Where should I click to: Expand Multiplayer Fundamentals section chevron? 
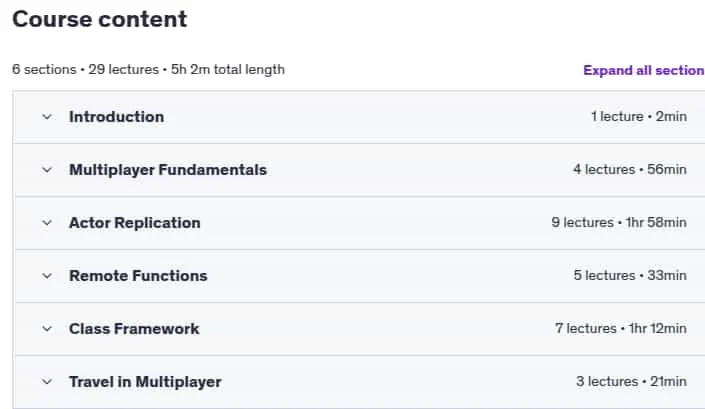click(x=47, y=170)
